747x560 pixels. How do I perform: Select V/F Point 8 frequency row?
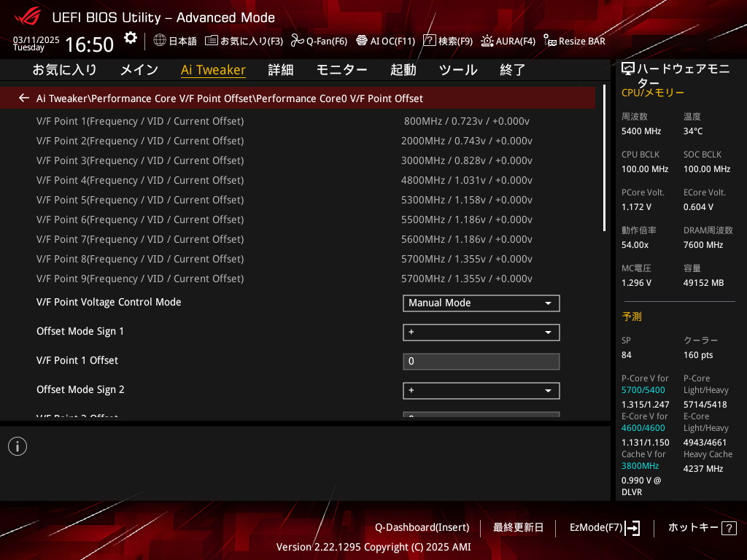tap(298, 259)
